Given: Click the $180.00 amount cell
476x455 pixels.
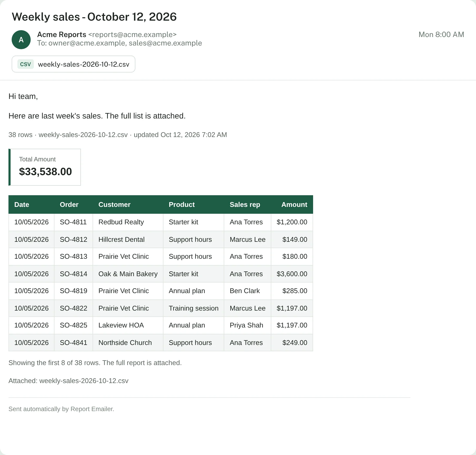Looking at the screenshot, I should click(292, 257).
